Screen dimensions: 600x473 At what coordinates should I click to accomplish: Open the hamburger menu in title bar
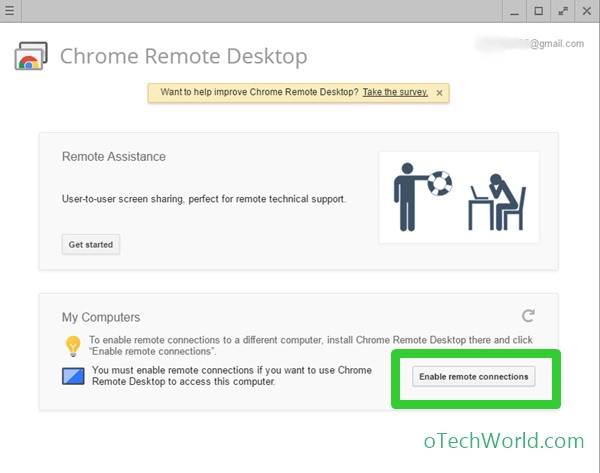tap(9, 11)
